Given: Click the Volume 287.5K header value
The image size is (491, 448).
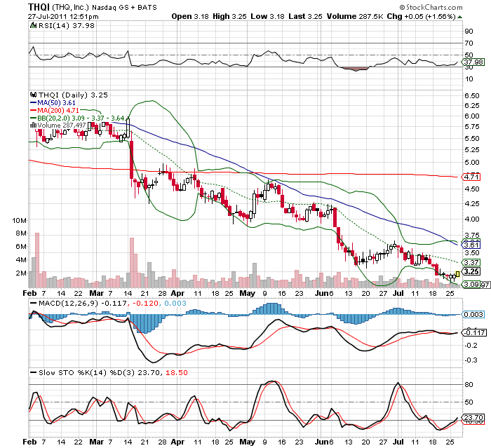Looking at the screenshot, I should [355, 16].
